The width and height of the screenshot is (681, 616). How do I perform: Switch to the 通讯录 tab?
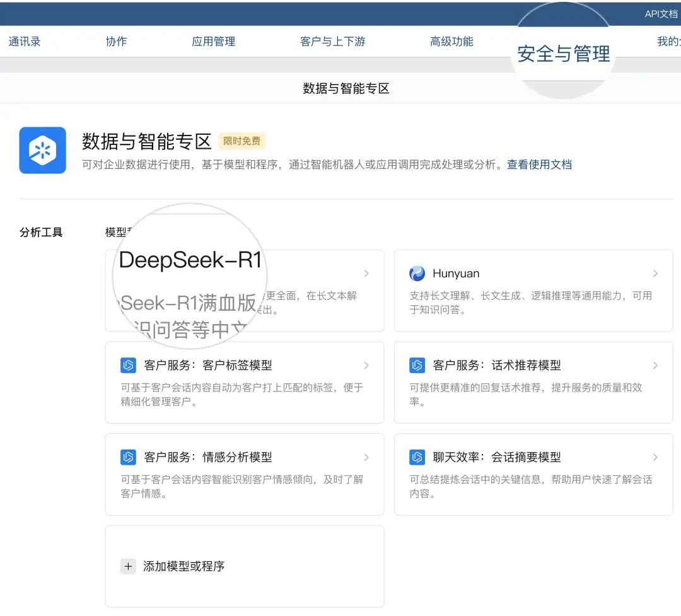point(25,41)
